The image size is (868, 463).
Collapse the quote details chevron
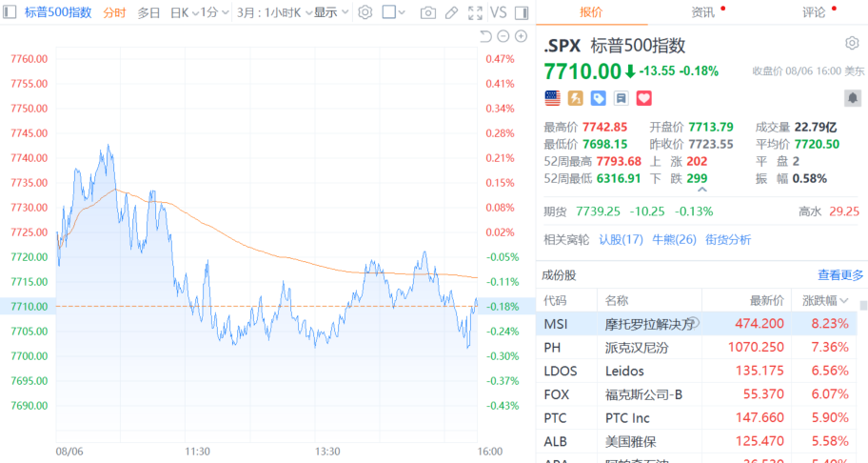[702, 190]
